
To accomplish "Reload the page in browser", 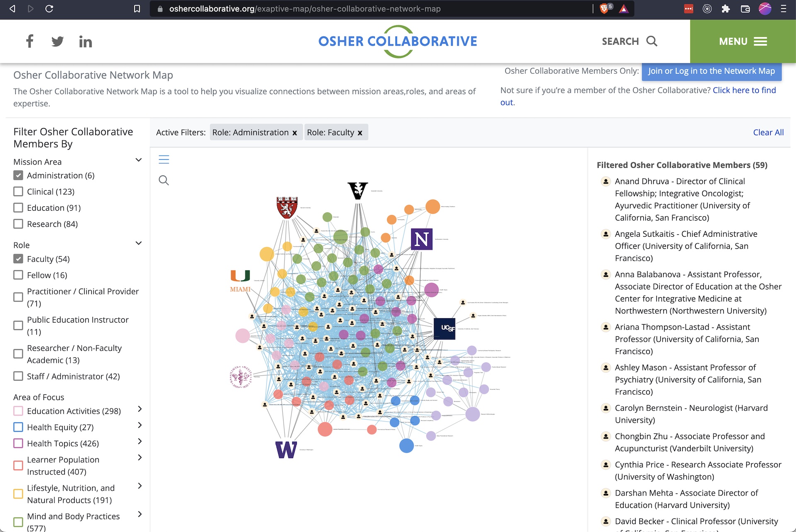I will [x=49, y=9].
